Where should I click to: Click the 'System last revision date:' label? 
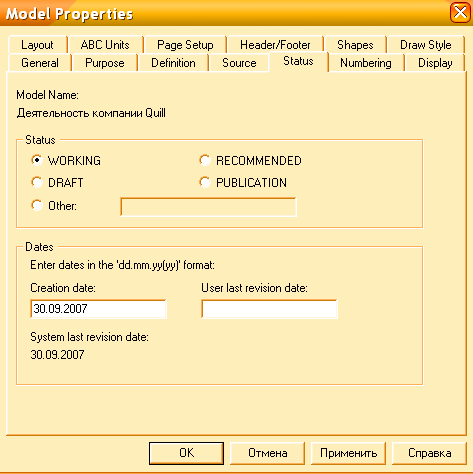[89, 337]
